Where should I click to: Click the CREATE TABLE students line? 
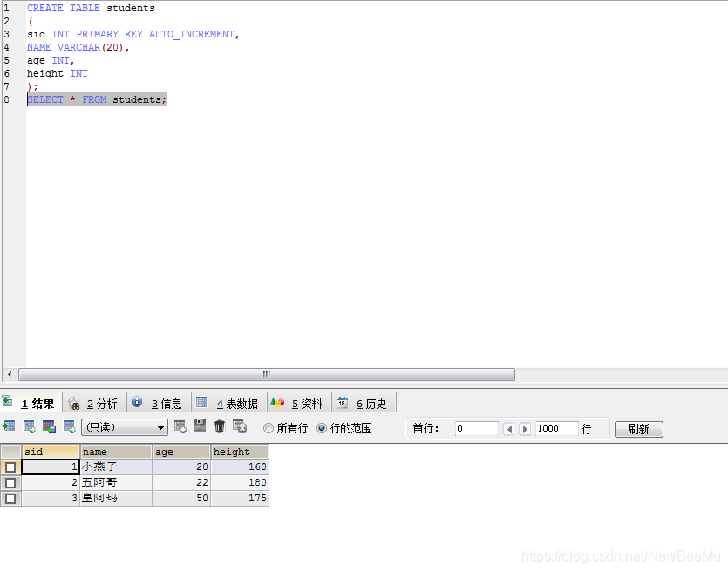pos(91,8)
